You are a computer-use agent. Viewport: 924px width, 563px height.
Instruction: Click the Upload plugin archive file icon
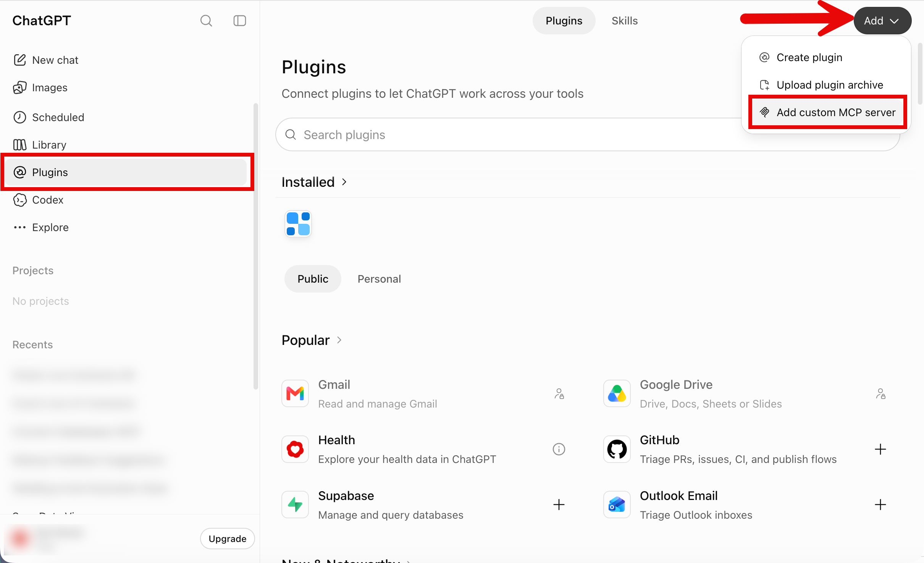764,85
